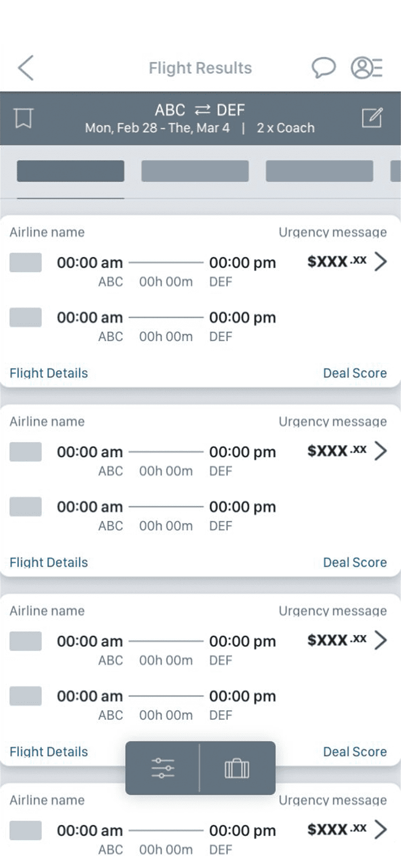Edit the search with the pencil icon
This screenshot has width=401, height=868.
pos(373,118)
